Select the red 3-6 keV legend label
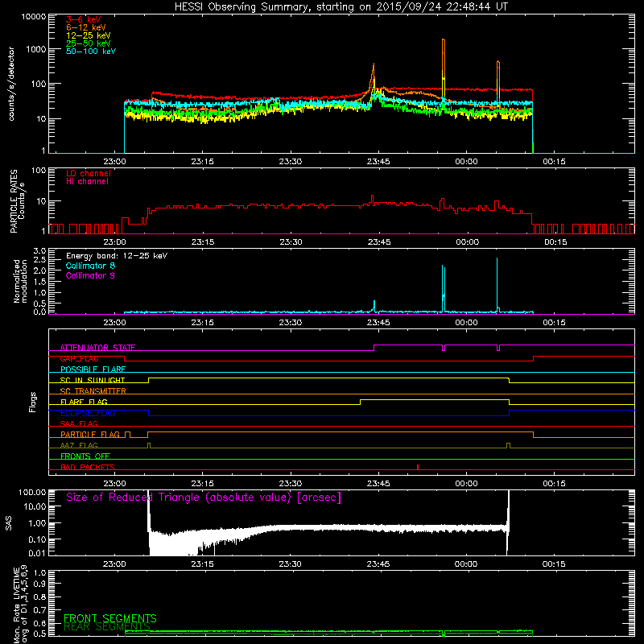644x644 pixels. pos(84,19)
